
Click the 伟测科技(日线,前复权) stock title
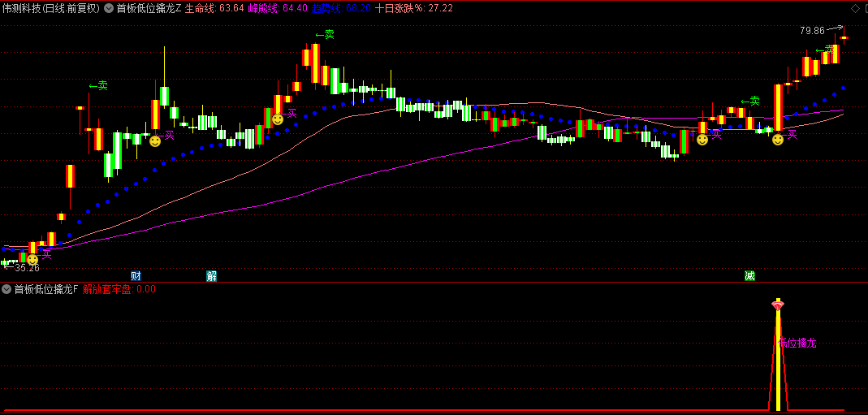coord(51,8)
